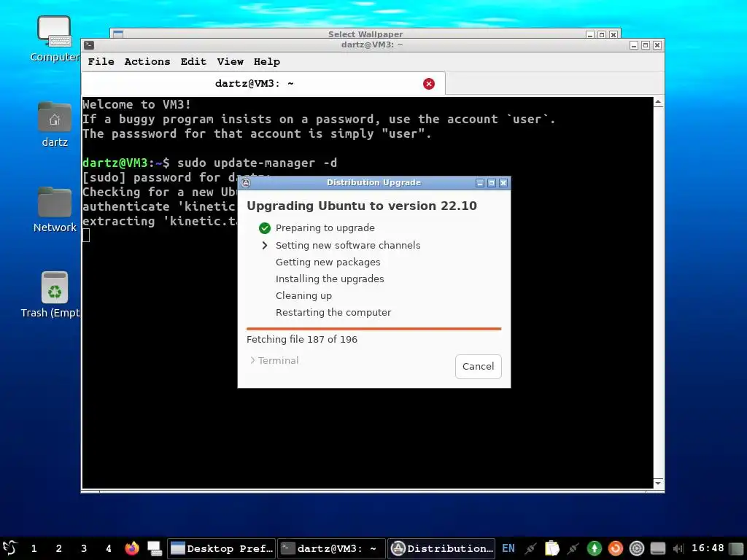The image size is (747, 560).
Task: Cancel the distribution upgrade
Action: point(478,366)
